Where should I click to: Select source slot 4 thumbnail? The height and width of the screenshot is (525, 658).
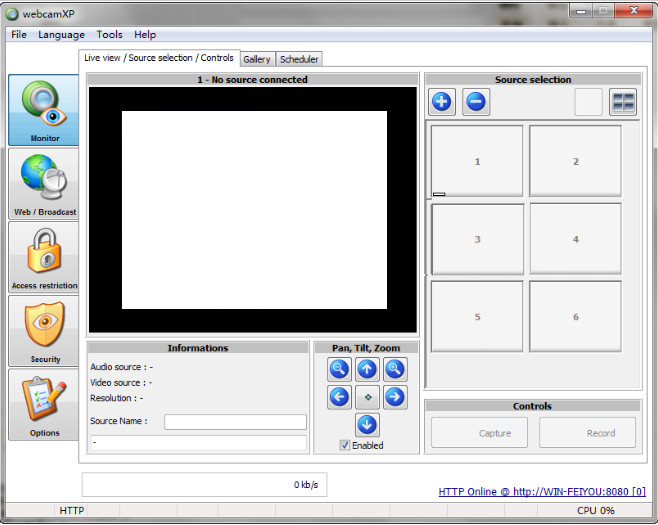click(575, 240)
